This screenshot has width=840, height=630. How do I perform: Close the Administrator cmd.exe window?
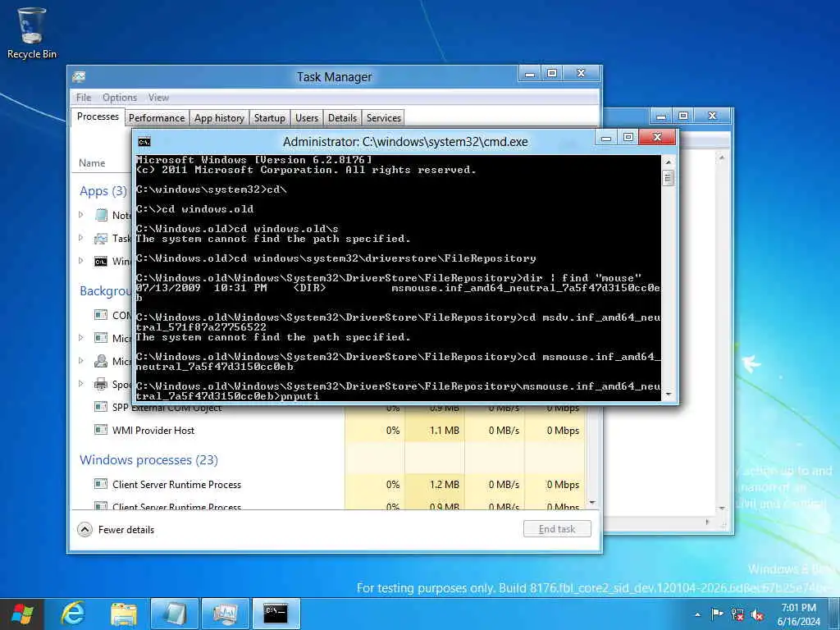click(x=658, y=138)
